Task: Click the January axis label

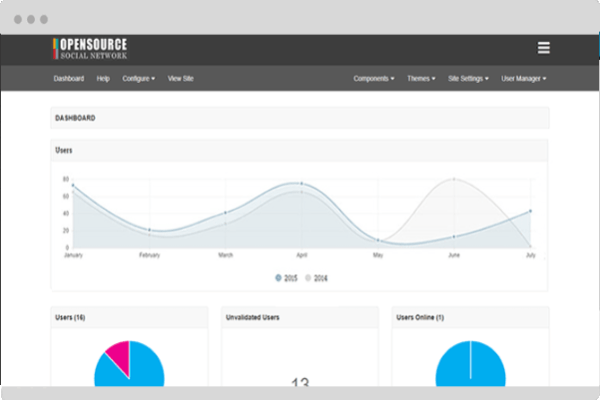Action: coord(73,255)
